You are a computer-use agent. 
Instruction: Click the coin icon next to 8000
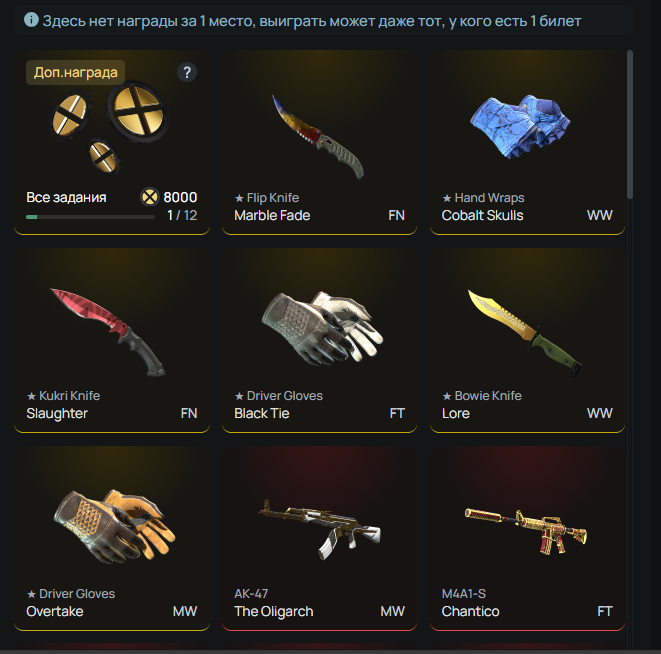tap(149, 197)
